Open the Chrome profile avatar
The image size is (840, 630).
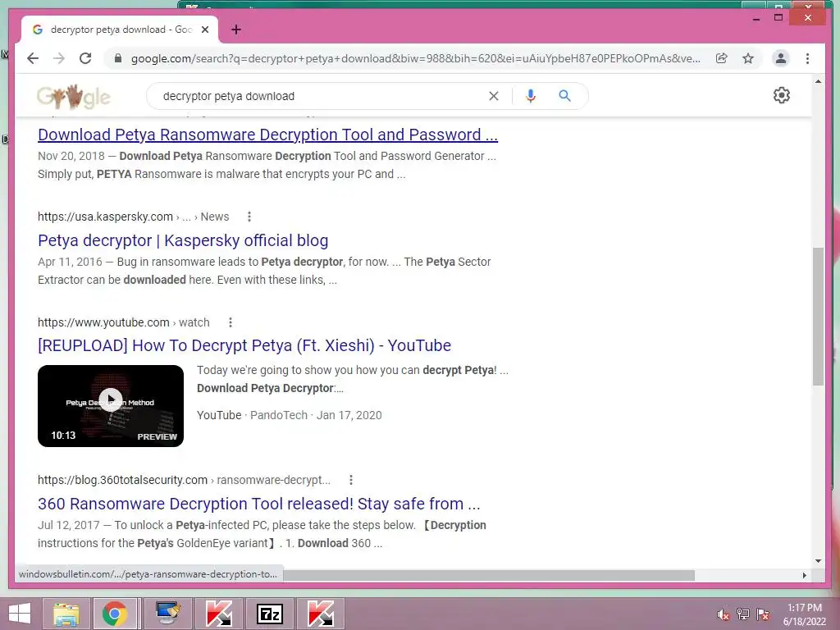[781, 58]
